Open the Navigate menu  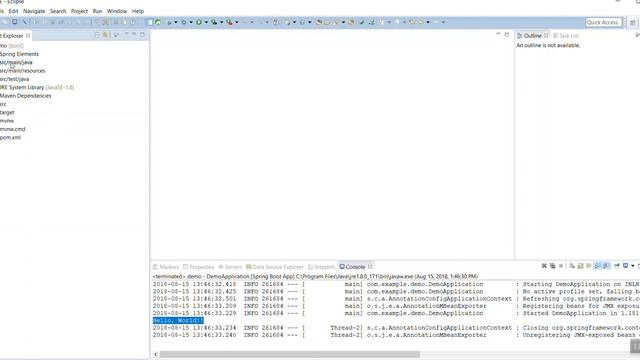click(x=34, y=11)
